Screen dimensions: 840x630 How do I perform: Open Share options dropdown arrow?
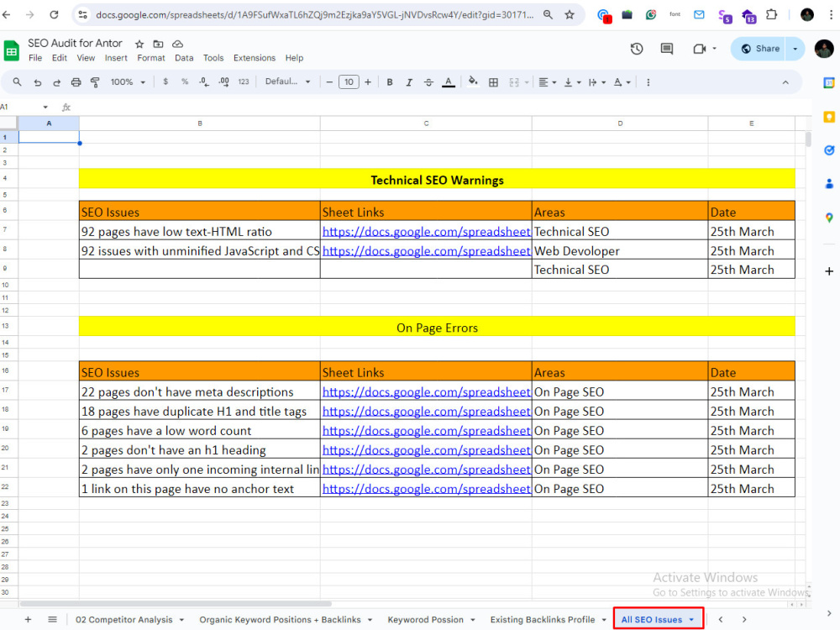795,49
